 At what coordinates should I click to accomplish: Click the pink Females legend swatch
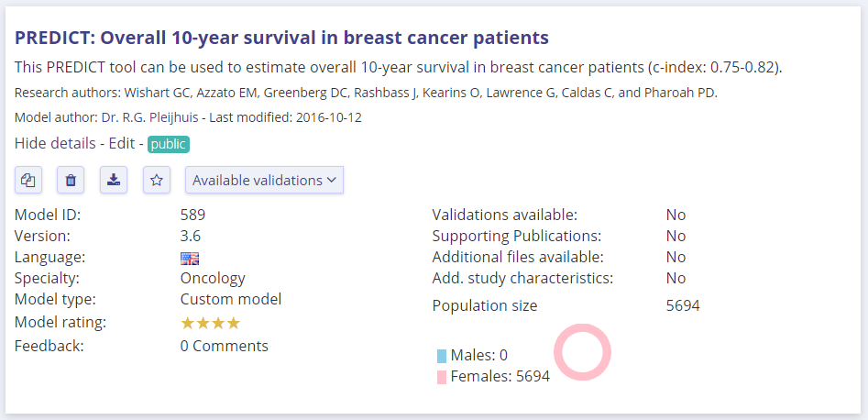[442, 377]
